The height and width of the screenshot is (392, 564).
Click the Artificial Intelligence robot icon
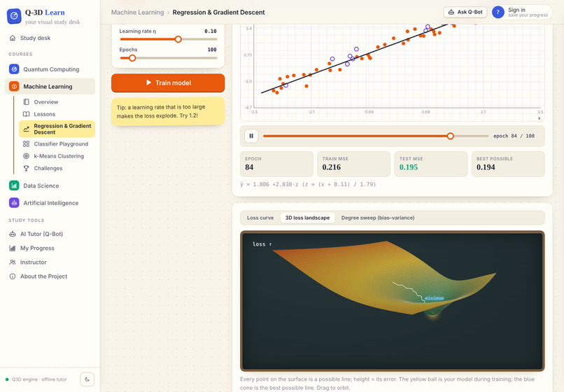pos(14,203)
